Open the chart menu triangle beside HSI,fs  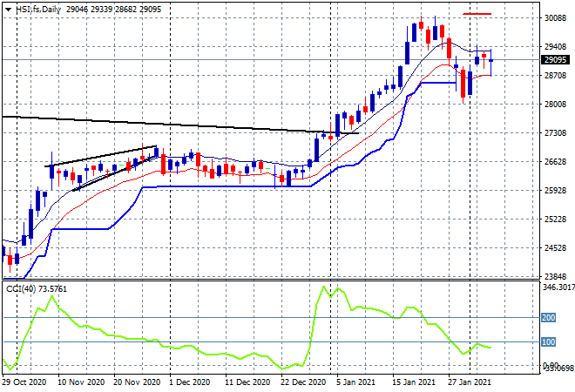[x=8, y=10]
